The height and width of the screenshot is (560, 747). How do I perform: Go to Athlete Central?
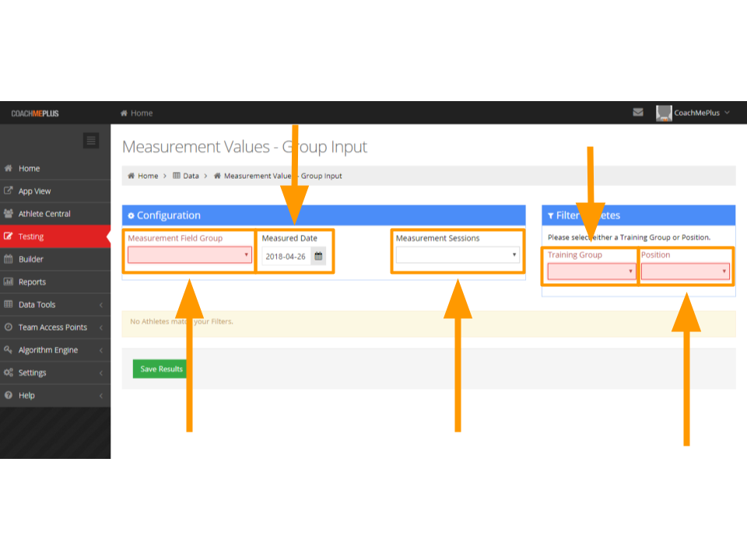pos(55,214)
